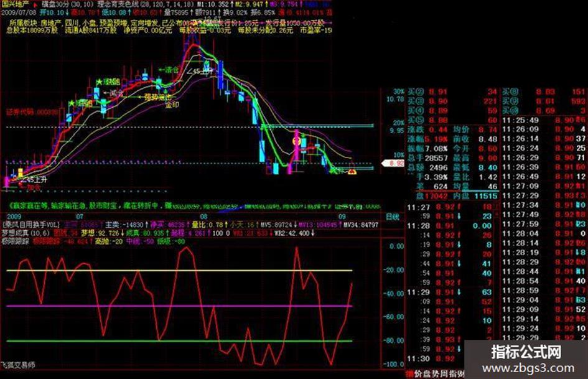Screen dimensions: 588x379
Task: Click the 金印 annotation on the chart
Action: (x=172, y=105)
